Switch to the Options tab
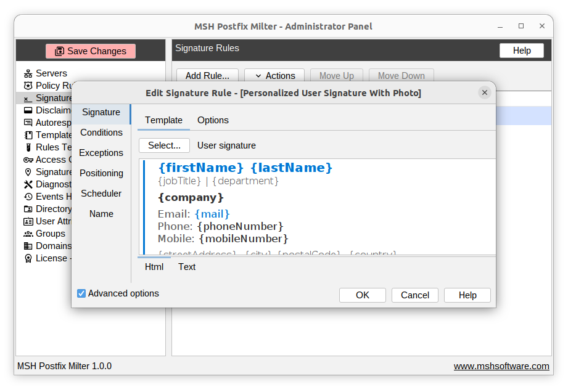Screen dimensions: 568x392 [213, 120]
